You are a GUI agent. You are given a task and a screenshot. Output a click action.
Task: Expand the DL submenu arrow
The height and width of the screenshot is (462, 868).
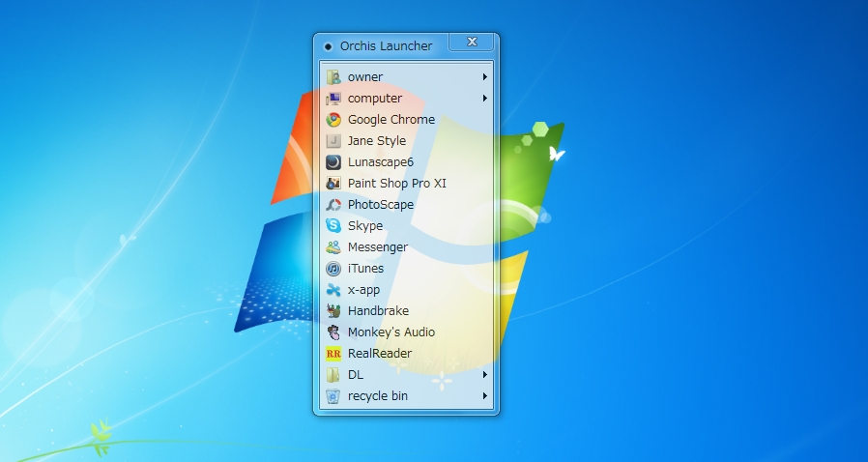pyautogui.click(x=485, y=375)
